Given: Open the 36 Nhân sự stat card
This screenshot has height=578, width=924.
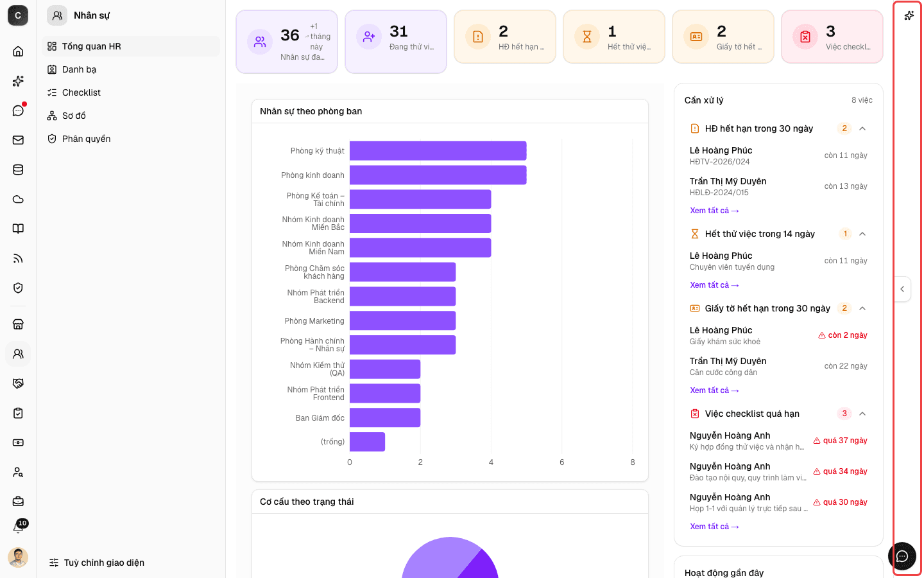Looking at the screenshot, I should [287, 42].
